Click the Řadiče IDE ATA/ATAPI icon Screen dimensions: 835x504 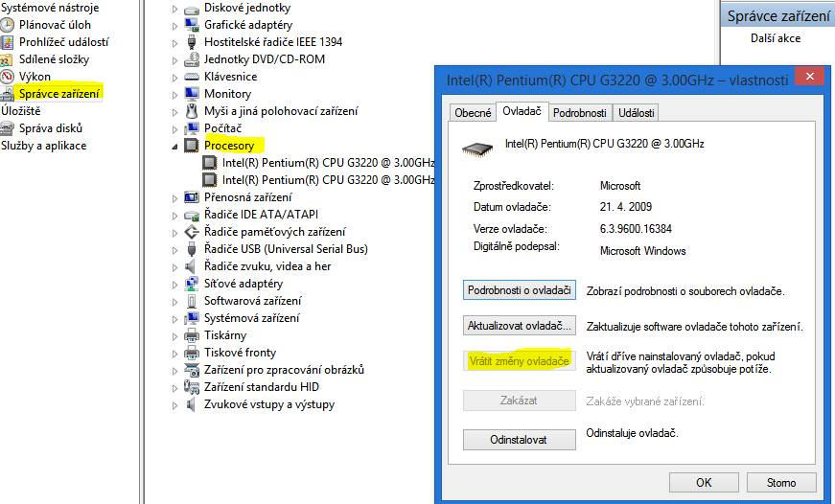click(192, 215)
